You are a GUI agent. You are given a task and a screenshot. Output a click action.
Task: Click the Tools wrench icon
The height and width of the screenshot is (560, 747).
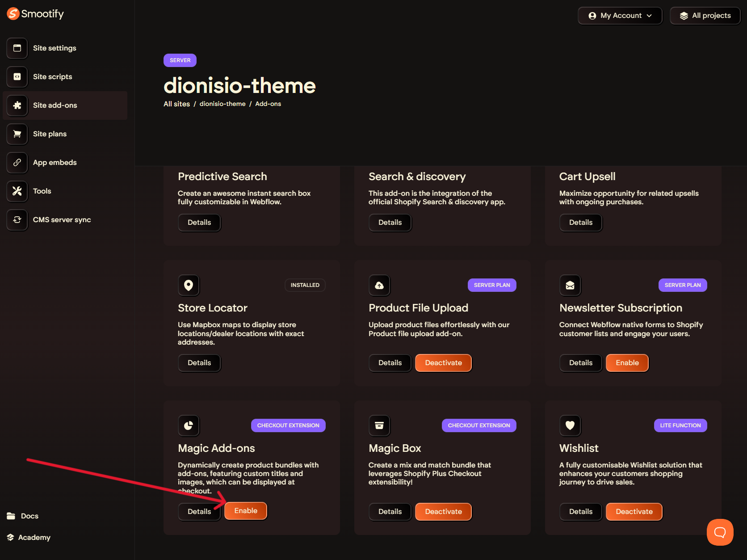(x=17, y=191)
